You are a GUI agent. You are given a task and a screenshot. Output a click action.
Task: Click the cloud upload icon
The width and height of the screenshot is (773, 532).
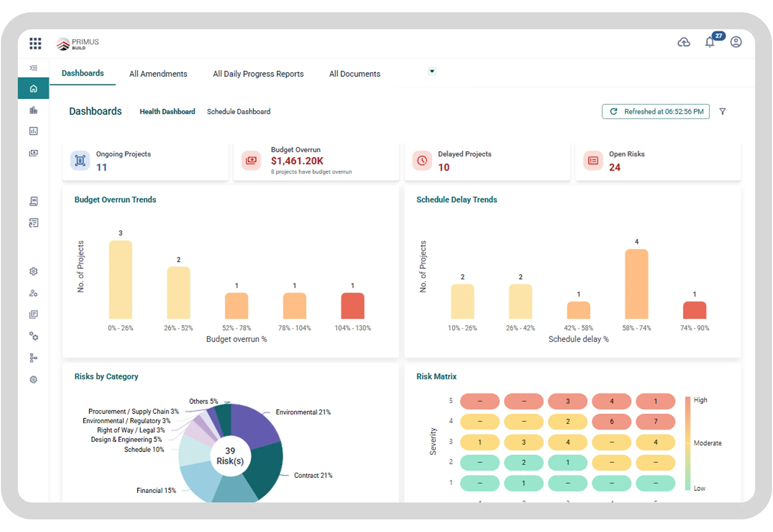(683, 42)
